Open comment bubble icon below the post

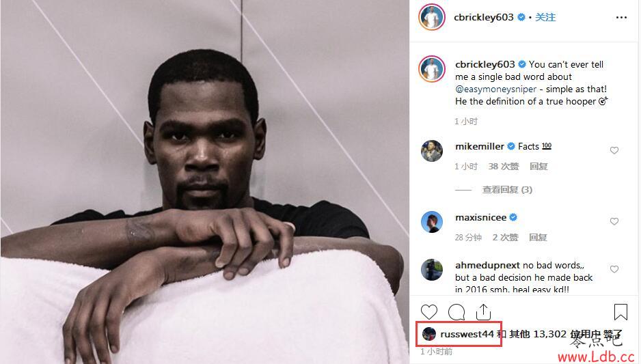click(x=456, y=312)
